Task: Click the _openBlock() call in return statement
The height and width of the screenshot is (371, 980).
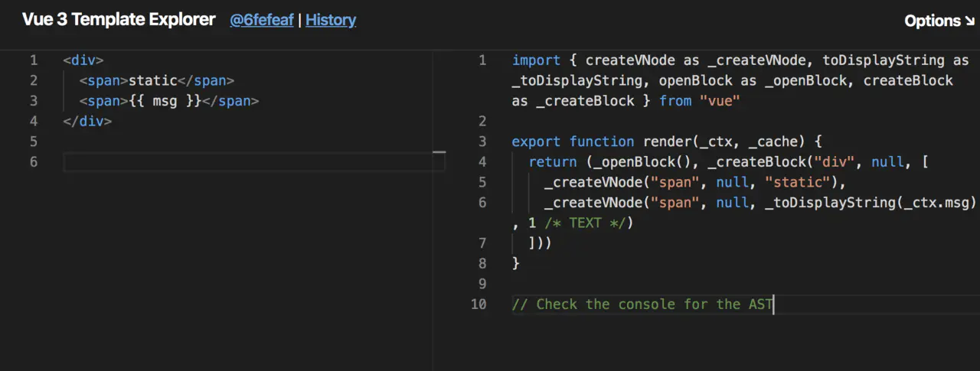Action: coord(643,162)
